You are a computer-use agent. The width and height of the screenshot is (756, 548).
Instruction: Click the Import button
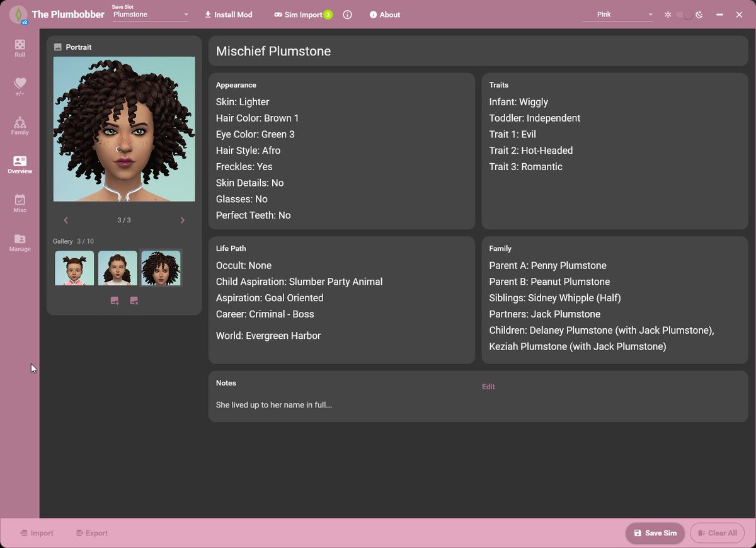37,533
